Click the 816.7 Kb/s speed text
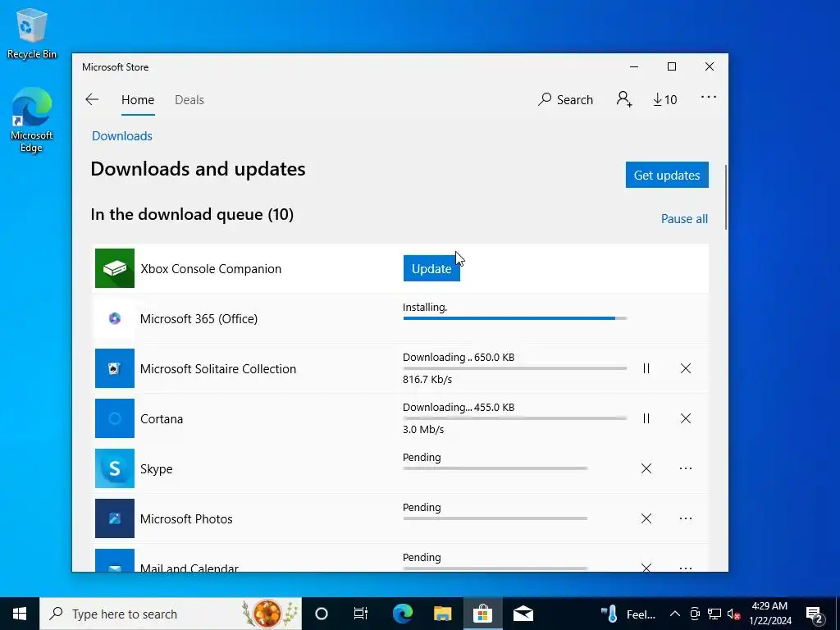Screen dimensions: 840x630 pyautogui.click(x=427, y=379)
